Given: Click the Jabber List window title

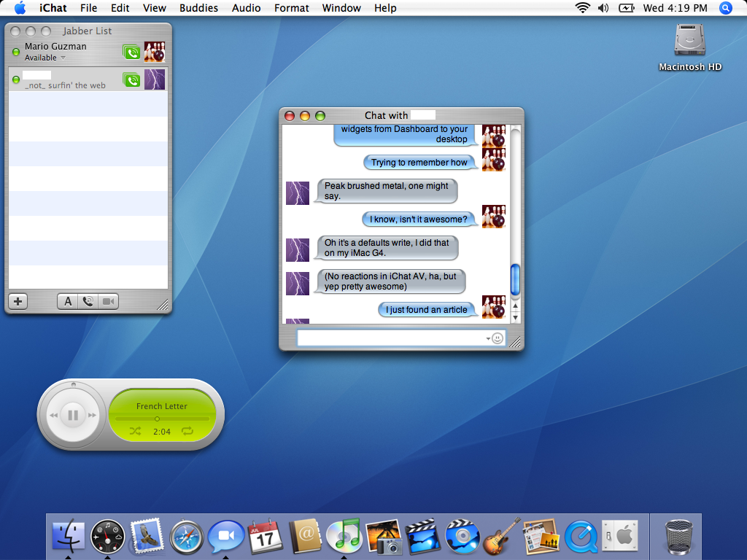Looking at the screenshot, I should 88,31.
